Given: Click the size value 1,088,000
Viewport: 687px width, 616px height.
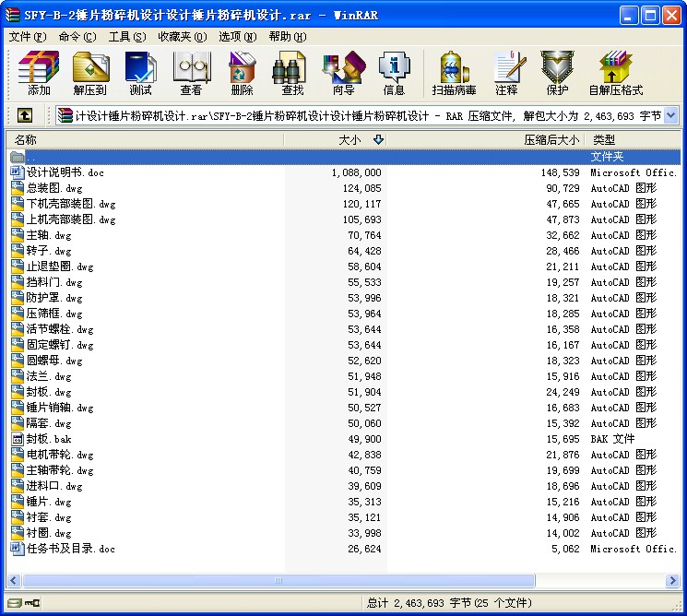Looking at the screenshot, I should [x=356, y=172].
